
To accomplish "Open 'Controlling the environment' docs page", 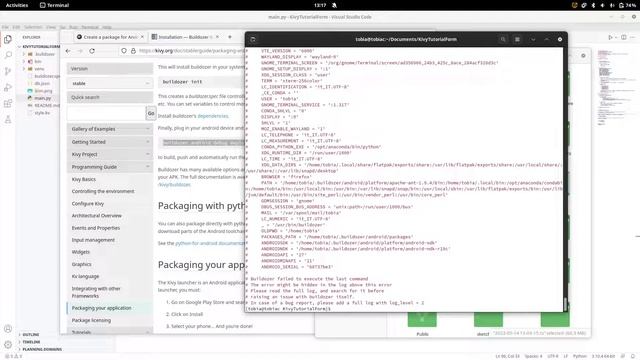I will [103, 191].
